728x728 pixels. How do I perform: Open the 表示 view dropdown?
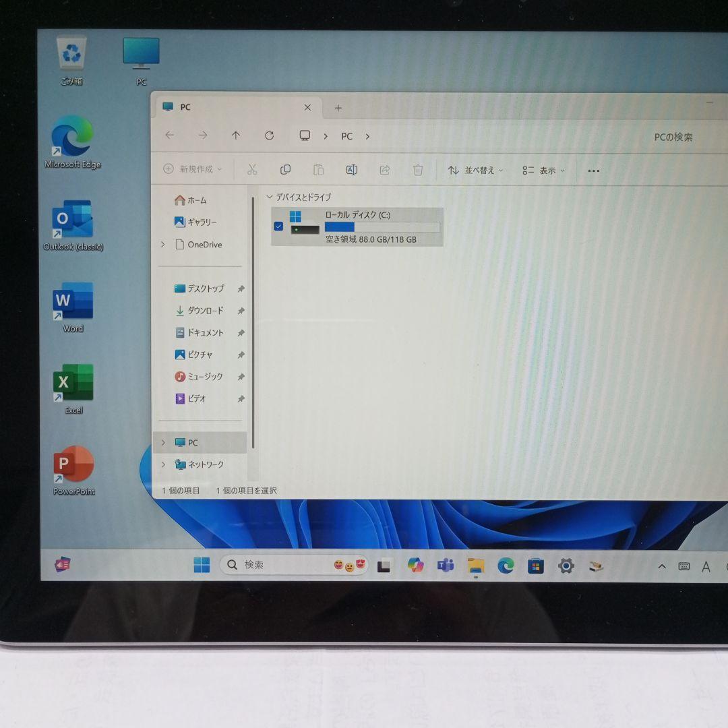[544, 171]
